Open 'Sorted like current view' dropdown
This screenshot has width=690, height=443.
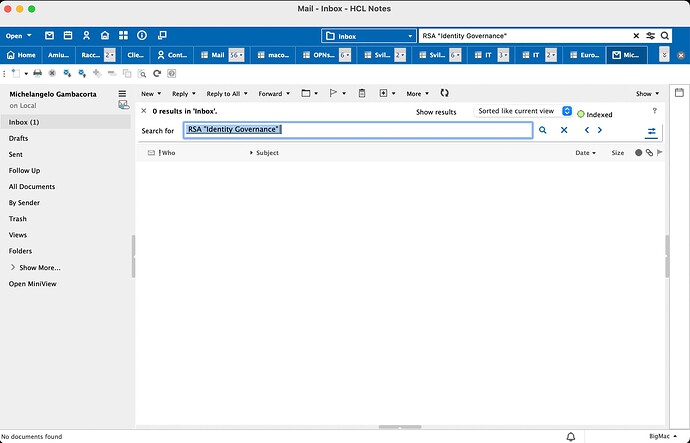[523, 112]
